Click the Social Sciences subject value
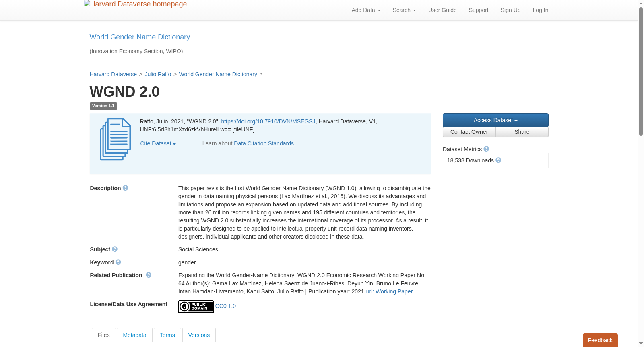644x347 pixels. [198, 249]
